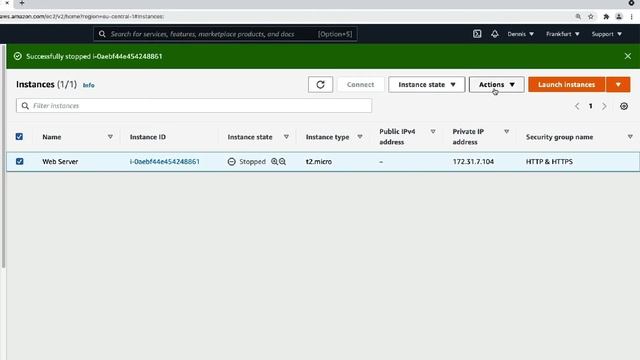
Task: Sort by Public IPv4 address column arrow
Action: click(433, 131)
